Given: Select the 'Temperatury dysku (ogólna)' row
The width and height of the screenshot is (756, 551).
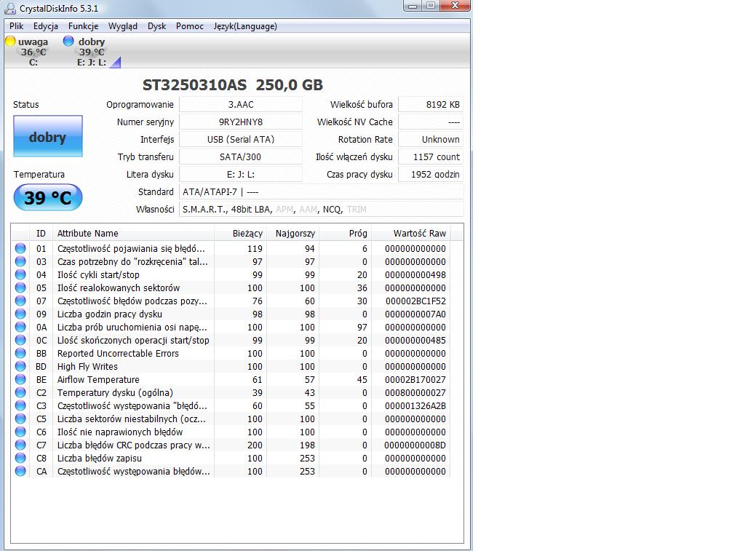Looking at the screenshot, I should pyautogui.click(x=231, y=393).
